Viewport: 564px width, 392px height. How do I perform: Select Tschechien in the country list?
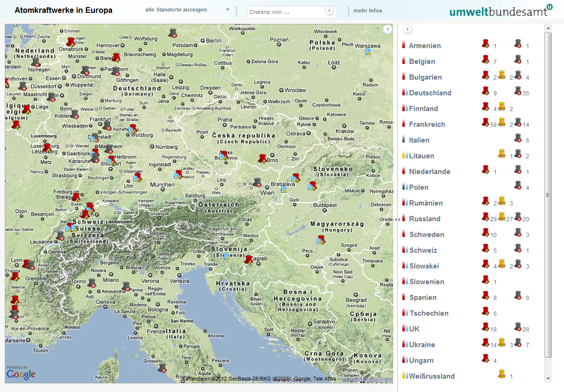[x=429, y=314]
